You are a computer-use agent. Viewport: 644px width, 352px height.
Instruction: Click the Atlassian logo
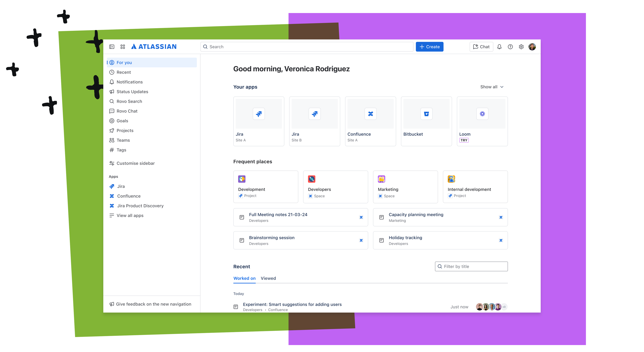(154, 47)
